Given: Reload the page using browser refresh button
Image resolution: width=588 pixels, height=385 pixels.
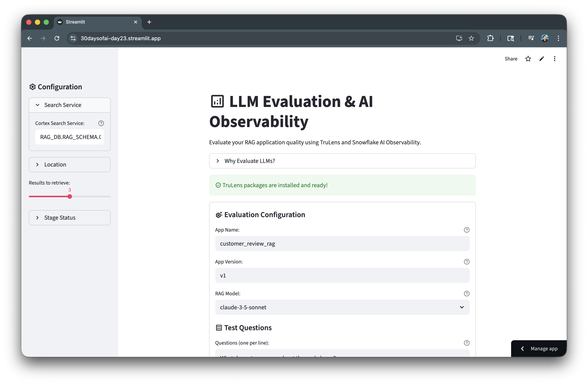Looking at the screenshot, I should pyautogui.click(x=57, y=38).
